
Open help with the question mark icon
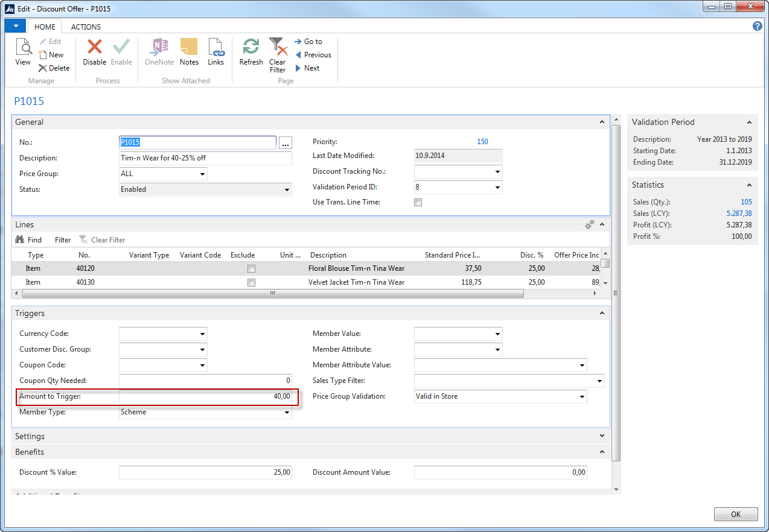[758, 27]
